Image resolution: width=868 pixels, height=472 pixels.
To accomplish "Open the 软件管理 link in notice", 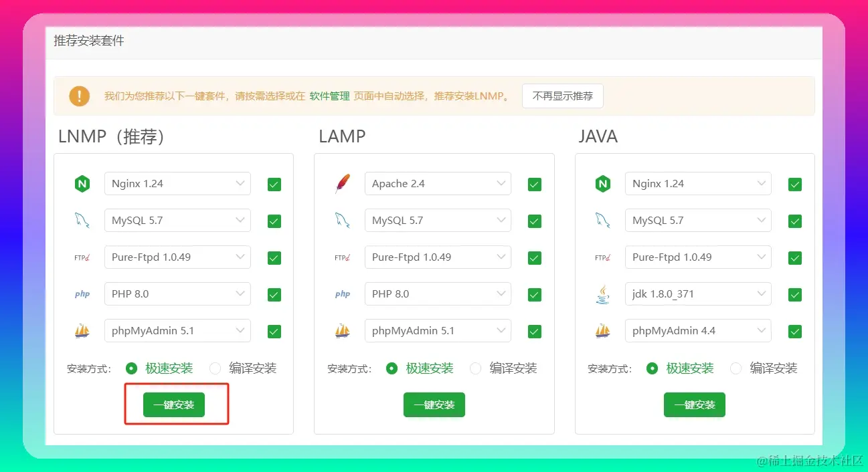I will point(329,96).
